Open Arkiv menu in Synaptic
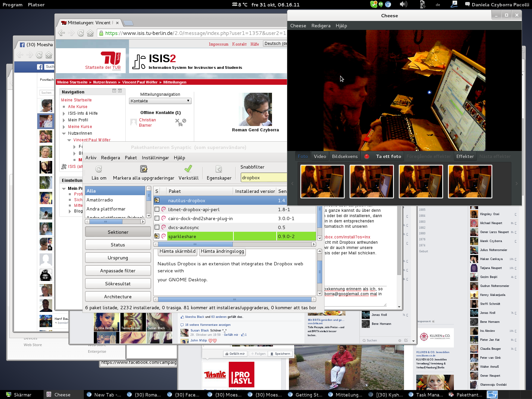Image resolution: width=532 pixels, height=399 pixels. click(x=91, y=158)
